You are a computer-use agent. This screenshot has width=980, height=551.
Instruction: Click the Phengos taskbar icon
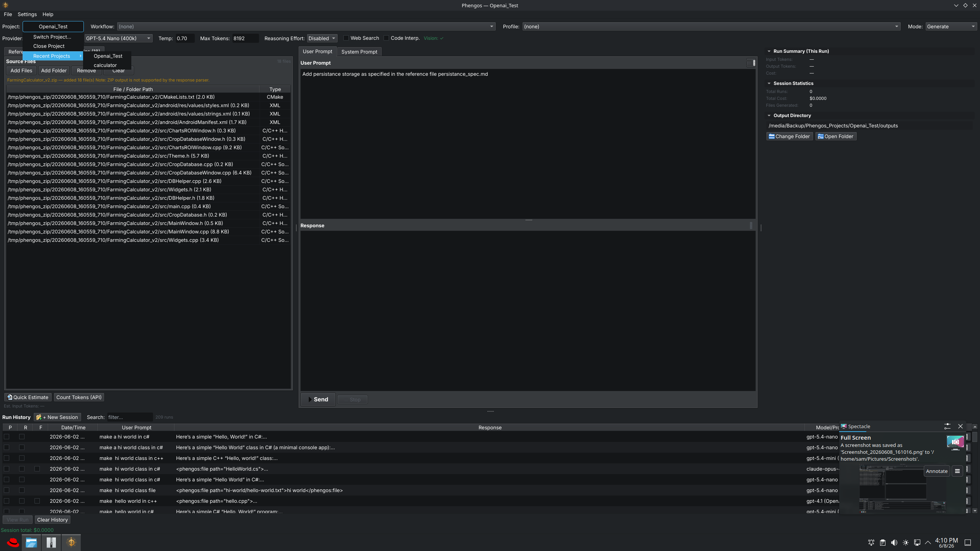71,542
